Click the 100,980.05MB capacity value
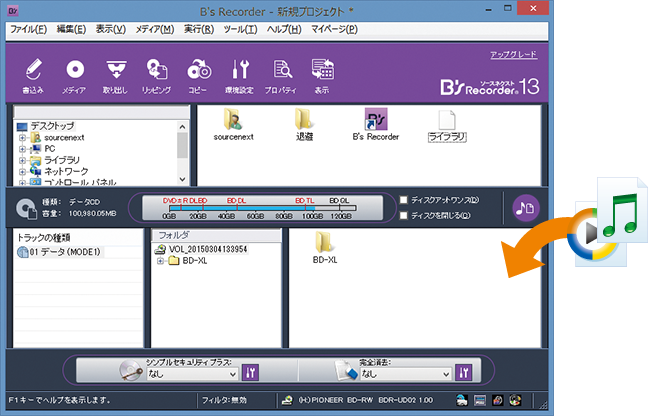This screenshot has height=419, width=660. click(x=92, y=214)
